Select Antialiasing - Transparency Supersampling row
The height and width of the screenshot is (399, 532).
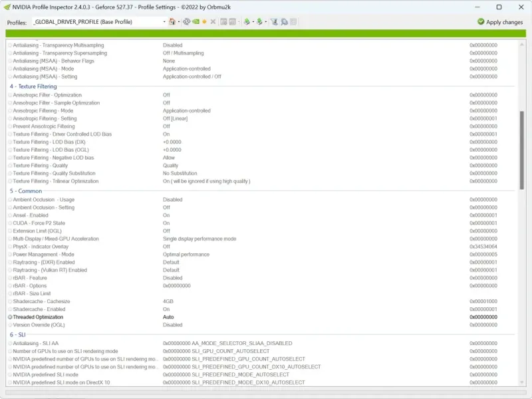261,53
